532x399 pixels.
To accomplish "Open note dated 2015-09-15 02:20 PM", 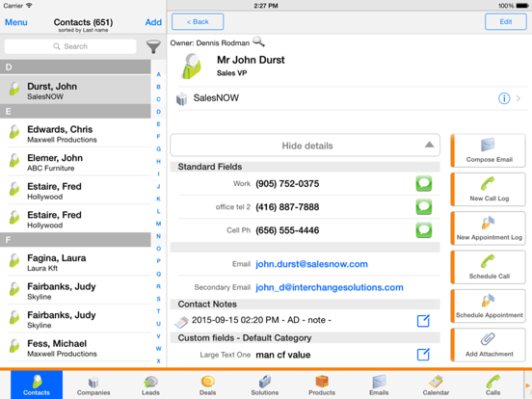I will (x=261, y=320).
